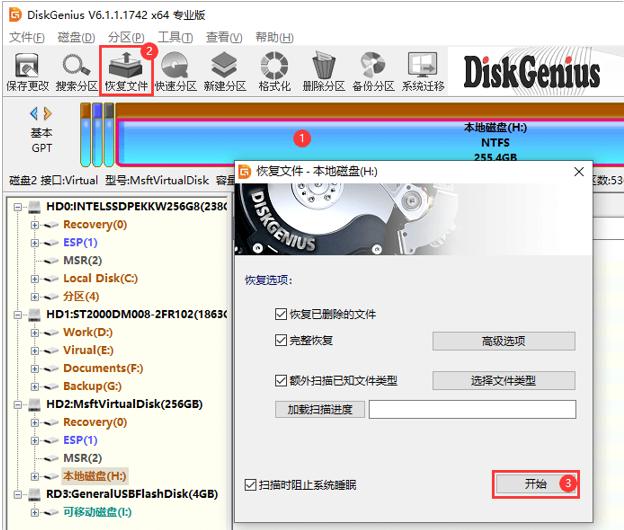Select MSR(2) under HD2 in tree

[x=82, y=458]
